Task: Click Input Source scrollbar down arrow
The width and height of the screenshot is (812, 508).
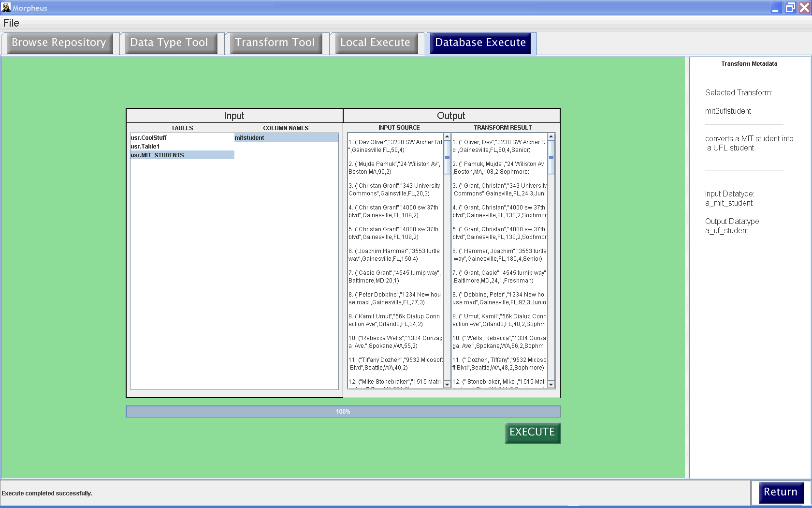Action: [447, 384]
